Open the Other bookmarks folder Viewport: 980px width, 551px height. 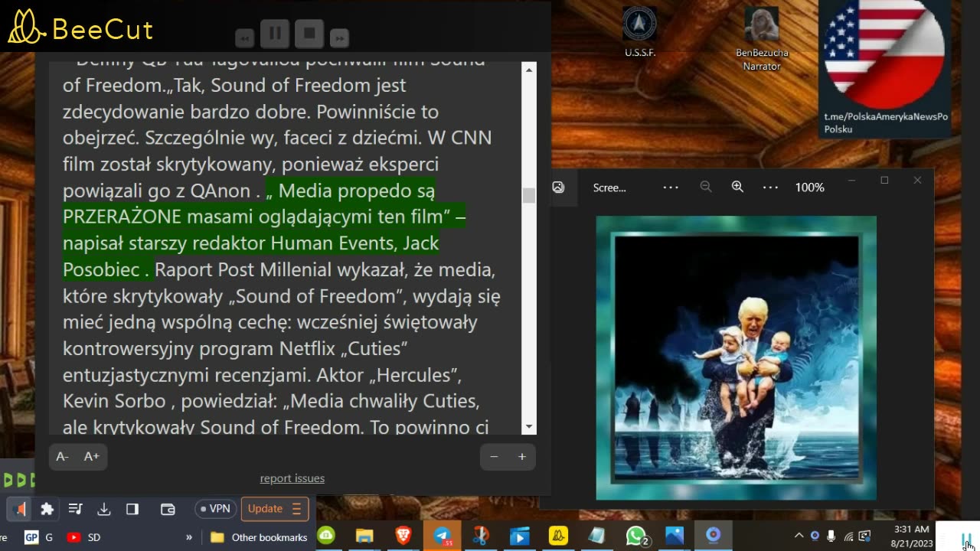259,537
